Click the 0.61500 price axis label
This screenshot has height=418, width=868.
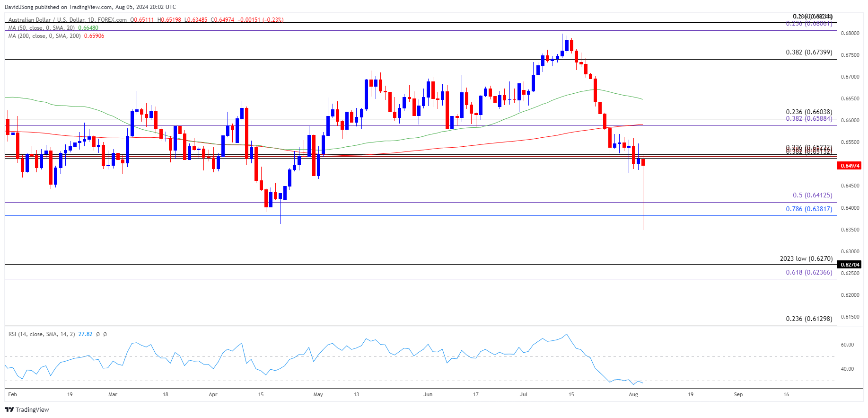[850, 317]
